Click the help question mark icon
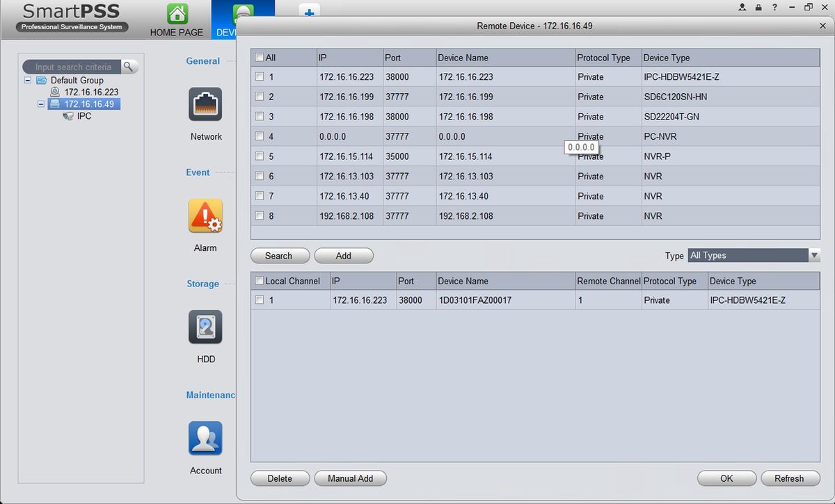835x504 pixels. (x=774, y=8)
